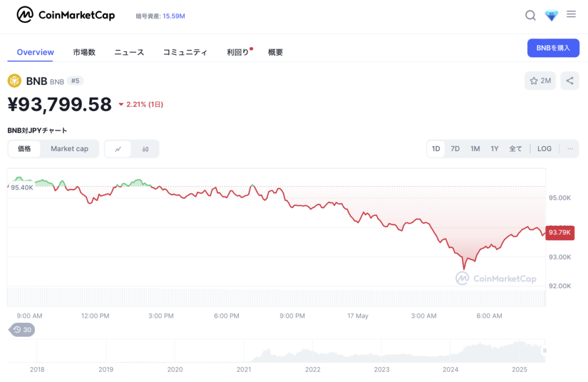Click the 9:00 PM axis label
588x382 pixels.
[292, 316]
